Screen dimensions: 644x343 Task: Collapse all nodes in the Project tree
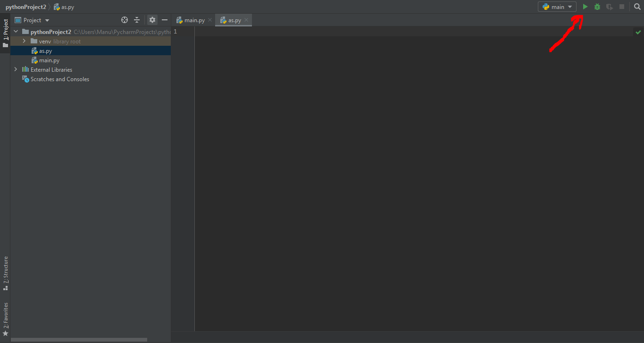point(137,20)
